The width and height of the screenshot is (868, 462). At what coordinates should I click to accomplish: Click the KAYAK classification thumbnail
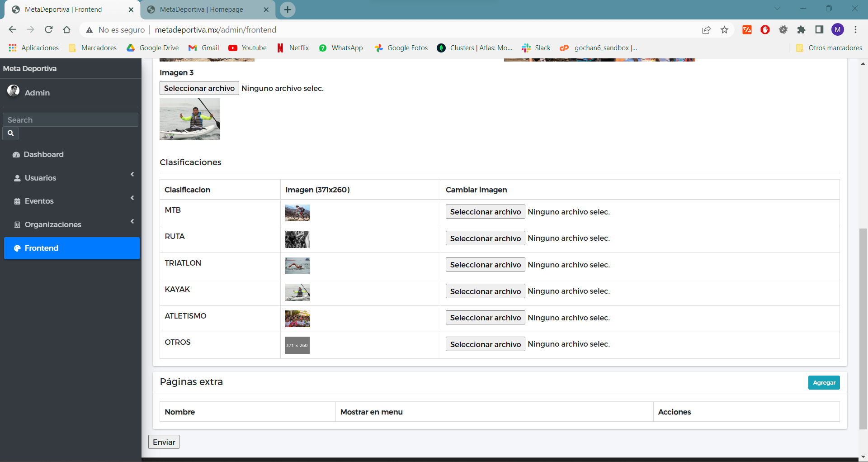(297, 292)
